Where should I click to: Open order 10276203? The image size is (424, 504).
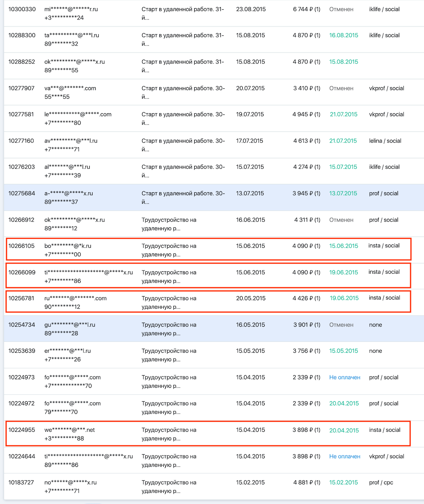click(x=22, y=167)
